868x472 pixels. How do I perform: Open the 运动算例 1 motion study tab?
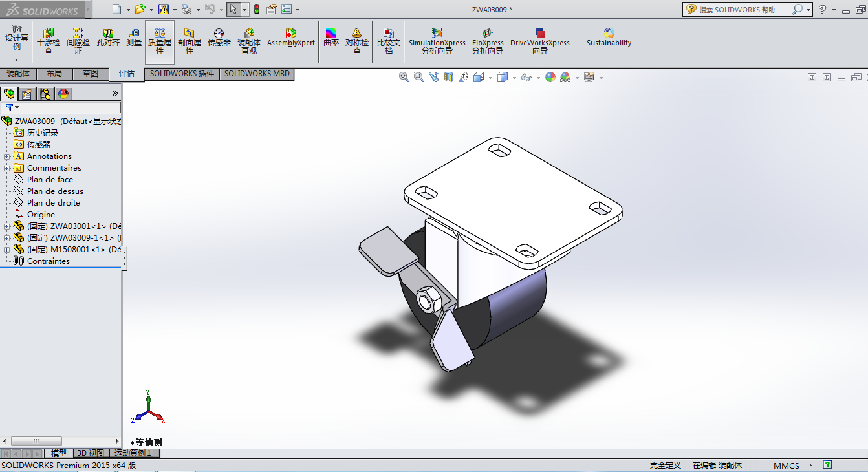click(x=133, y=453)
